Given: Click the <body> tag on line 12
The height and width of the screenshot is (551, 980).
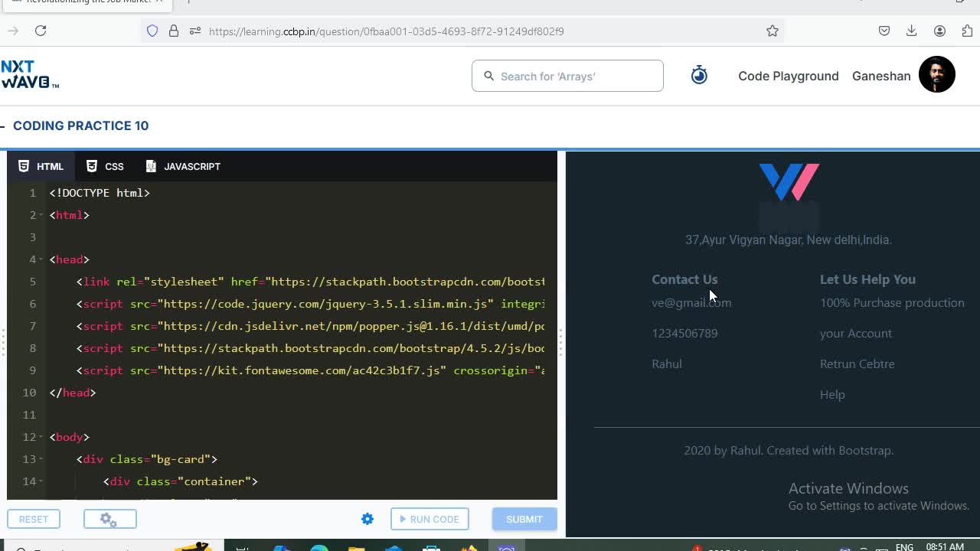Looking at the screenshot, I should pos(70,437).
